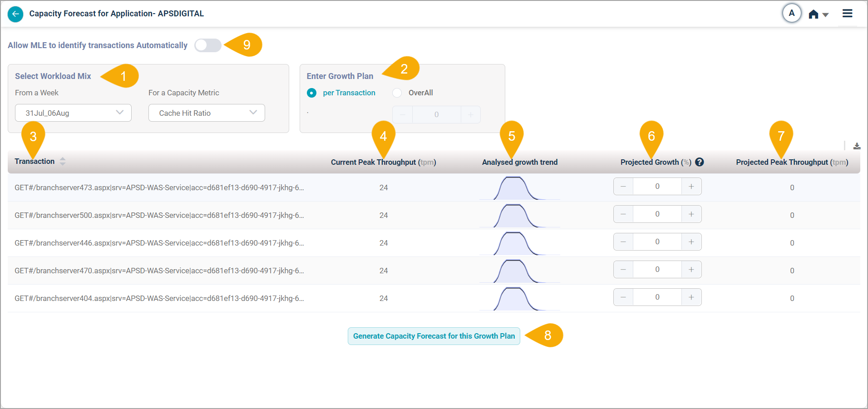Enable MLE automatic transaction identification toggle
This screenshot has width=868, height=409.
[207, 45]
